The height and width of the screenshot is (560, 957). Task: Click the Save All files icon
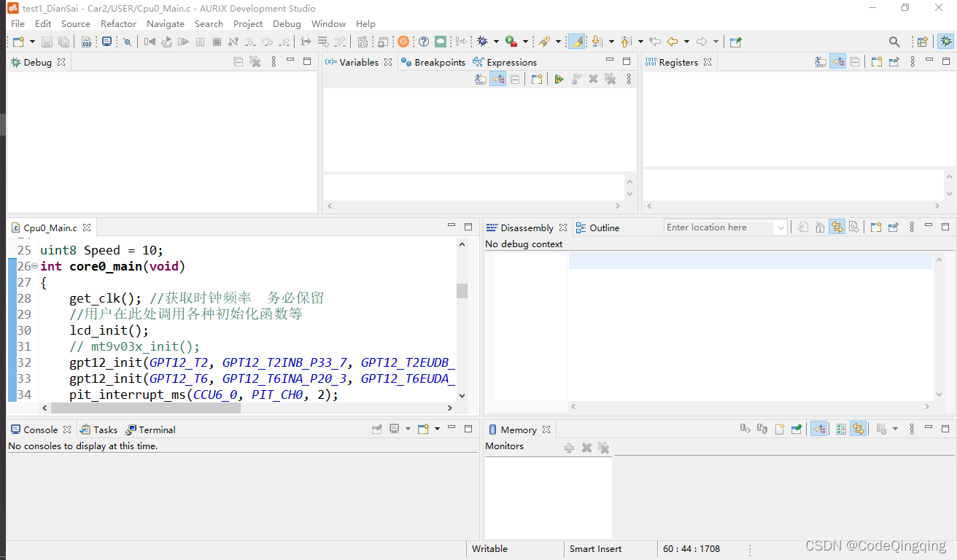click(x=63, y=42)
